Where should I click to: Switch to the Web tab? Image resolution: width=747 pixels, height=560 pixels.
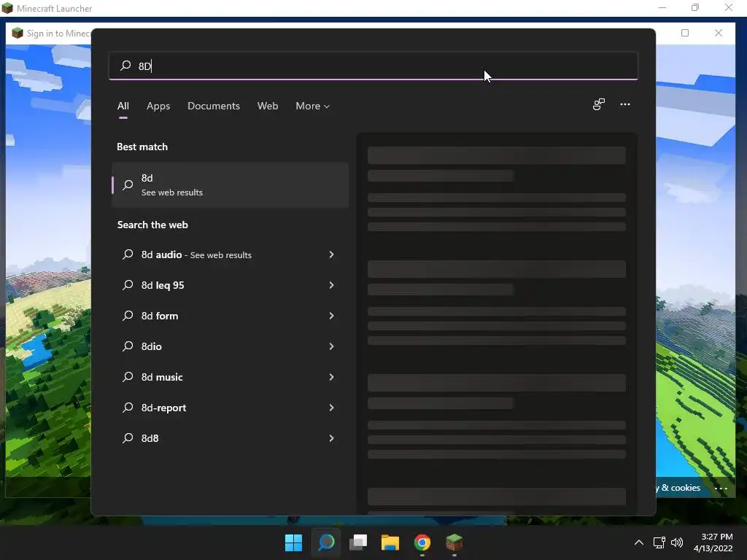tap(268, 106)
